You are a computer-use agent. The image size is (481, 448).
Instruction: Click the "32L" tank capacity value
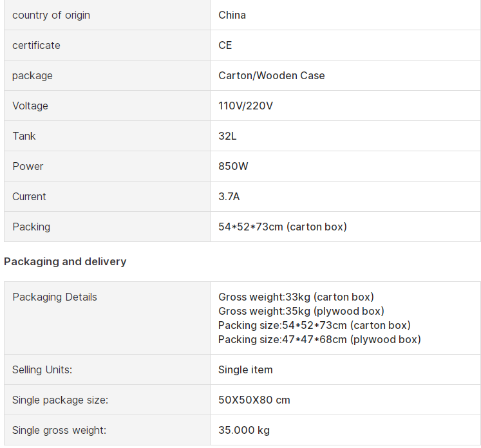(x=228, y=136)
